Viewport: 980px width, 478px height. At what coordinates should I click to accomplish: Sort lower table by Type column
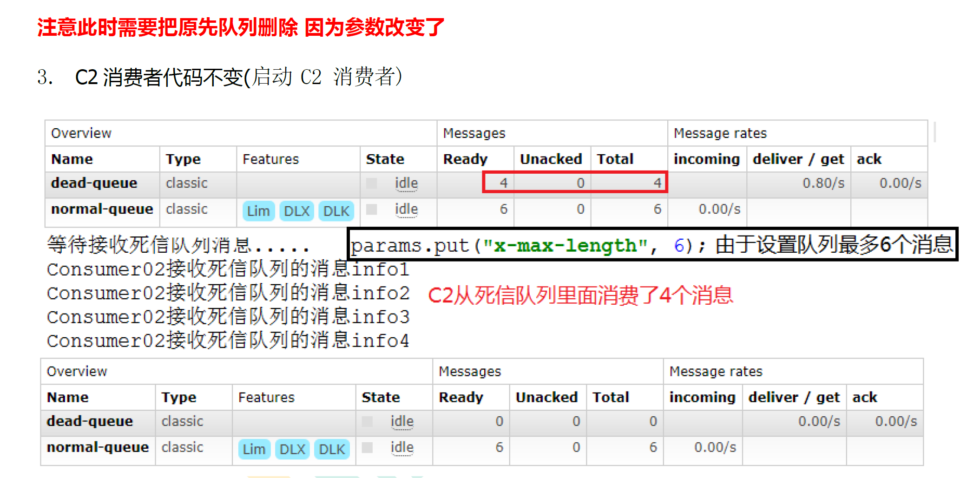[x=179, y=398]
